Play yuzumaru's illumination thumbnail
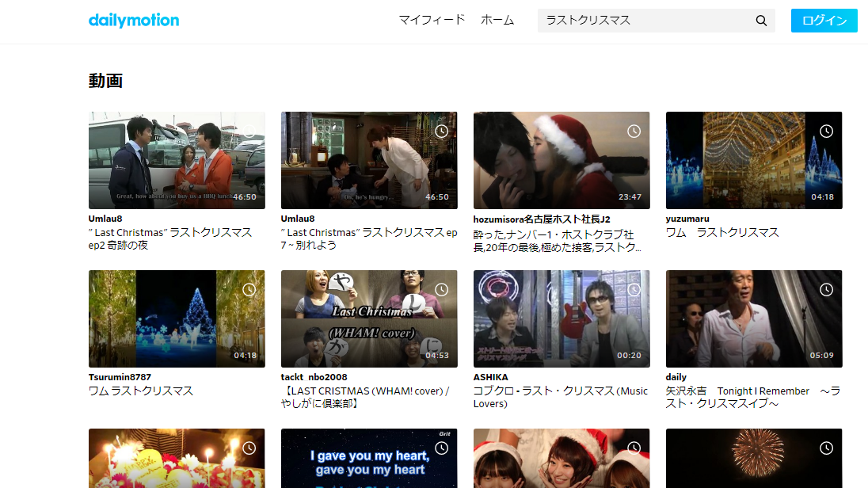 pos(754,160)
